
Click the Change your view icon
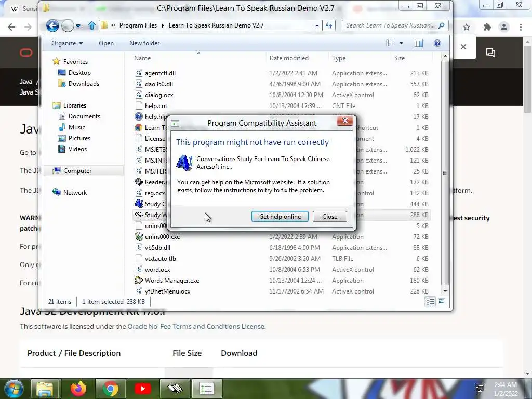tap(390, 43)
